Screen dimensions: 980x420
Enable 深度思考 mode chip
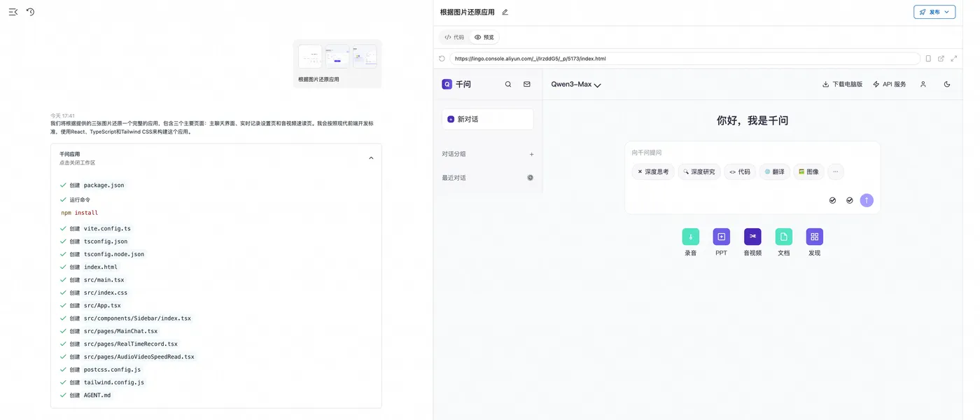653,171
